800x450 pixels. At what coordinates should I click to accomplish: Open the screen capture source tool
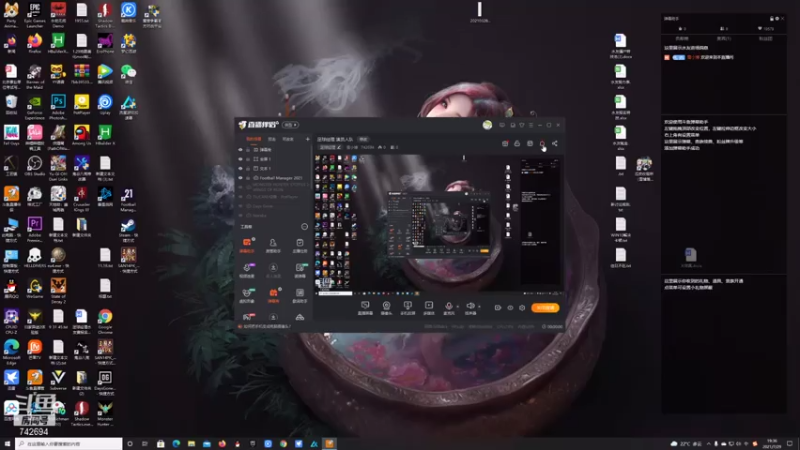[365, 307]
